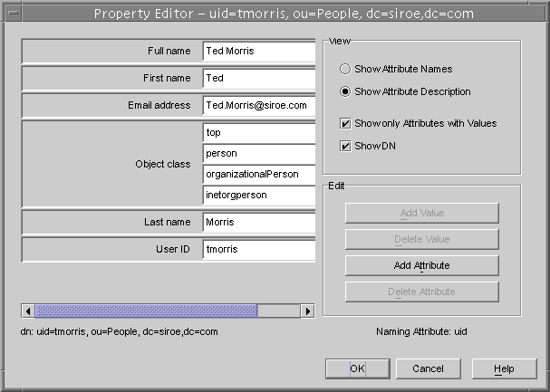
Task: Click the Email address label
Action: click(x=159, y=105)
